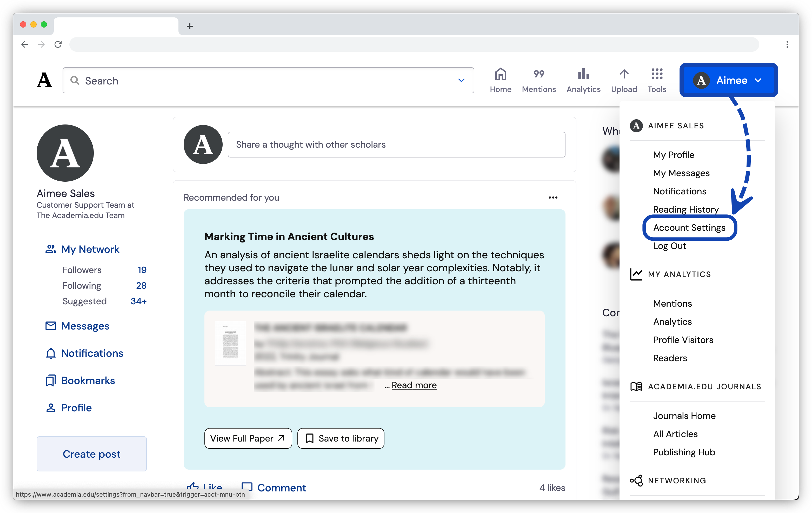Open the browser three-dot menu
Image resolution: width=812 pixels, height=513 pixels.
[x=787, y=44]
